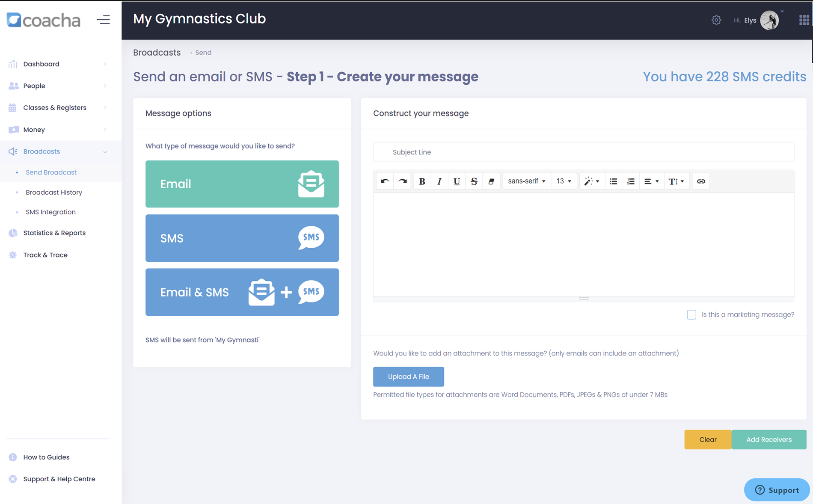The image size is (813, 504).
Task: Open the sans-serif font family dropdown
Action: [x=526, y=181]
